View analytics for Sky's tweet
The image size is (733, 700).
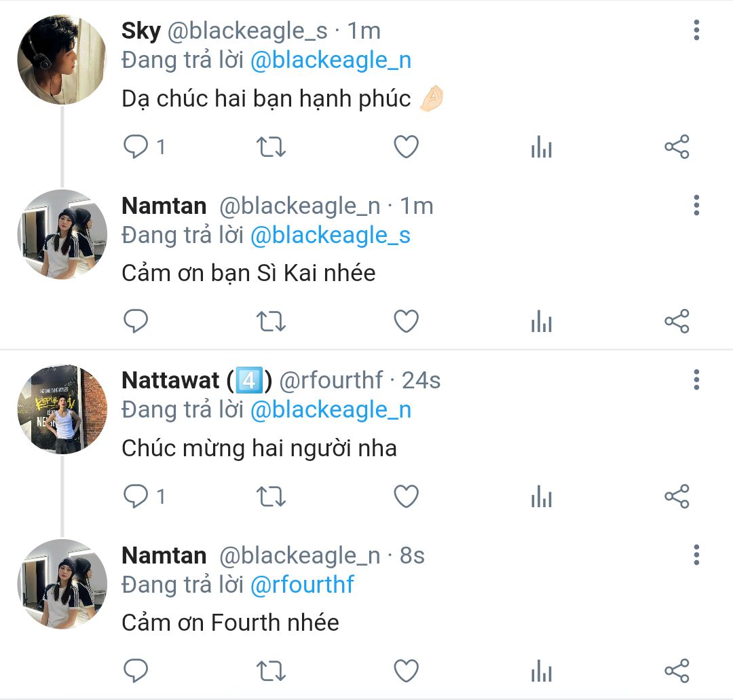tap(541, 147)
